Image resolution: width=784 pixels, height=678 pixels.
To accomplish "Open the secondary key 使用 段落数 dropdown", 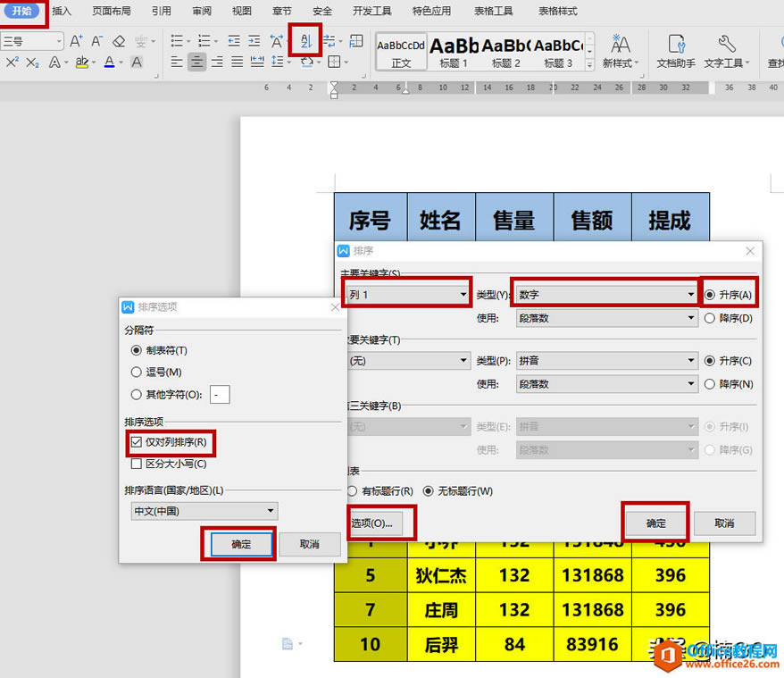I will tap(606, 384).
